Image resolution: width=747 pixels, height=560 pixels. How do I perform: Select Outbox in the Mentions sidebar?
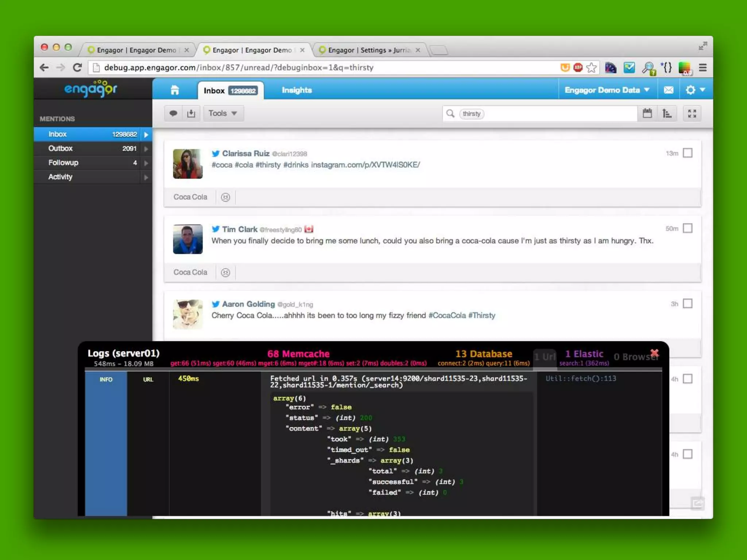pyautogui.click(x=61, y=148)
